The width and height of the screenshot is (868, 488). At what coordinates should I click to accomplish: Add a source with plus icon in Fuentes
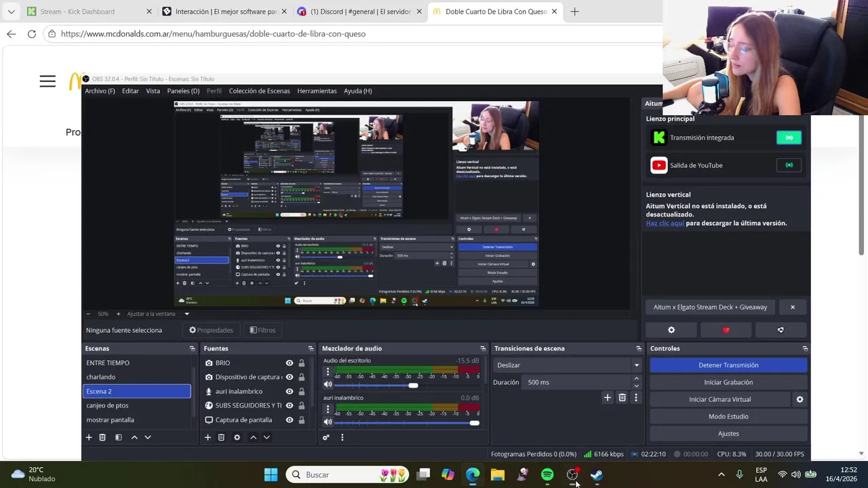[x=208, y=437]
